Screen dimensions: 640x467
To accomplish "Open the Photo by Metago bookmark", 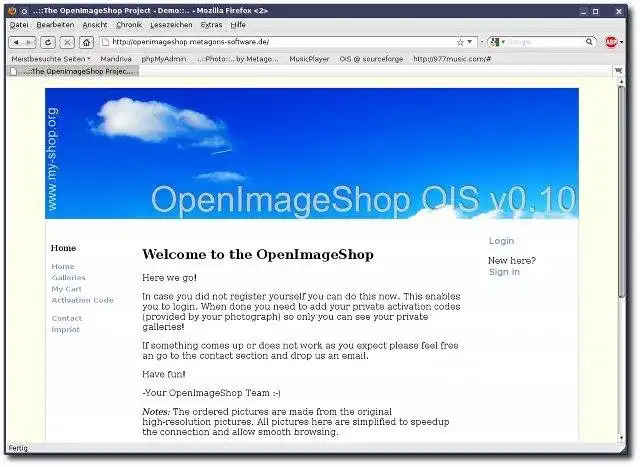I will click(238, 59).
